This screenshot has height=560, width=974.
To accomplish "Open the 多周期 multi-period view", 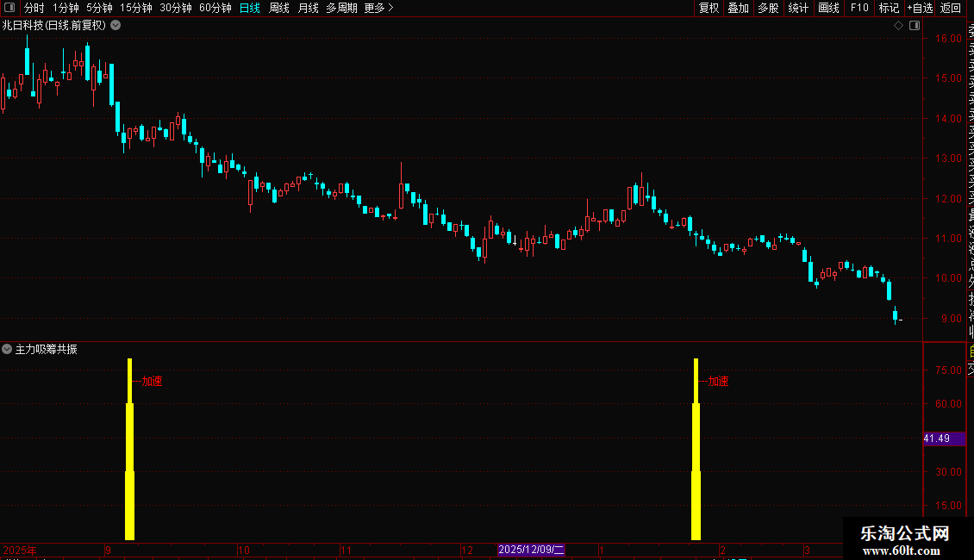I will coord(341,8).
